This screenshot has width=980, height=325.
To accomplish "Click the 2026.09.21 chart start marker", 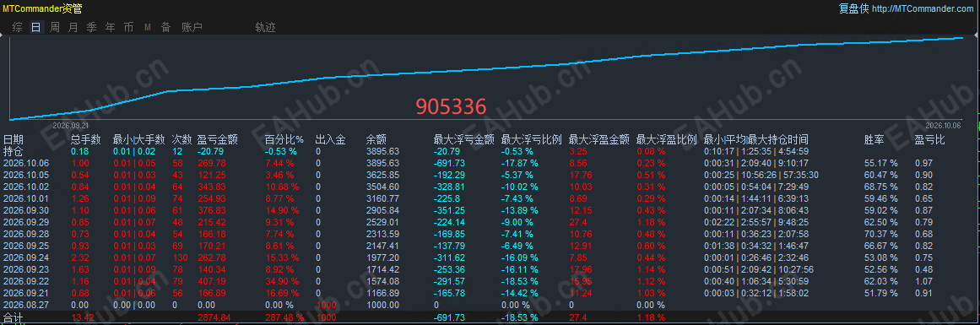I will pyautogui.click(x=70, y=125).
